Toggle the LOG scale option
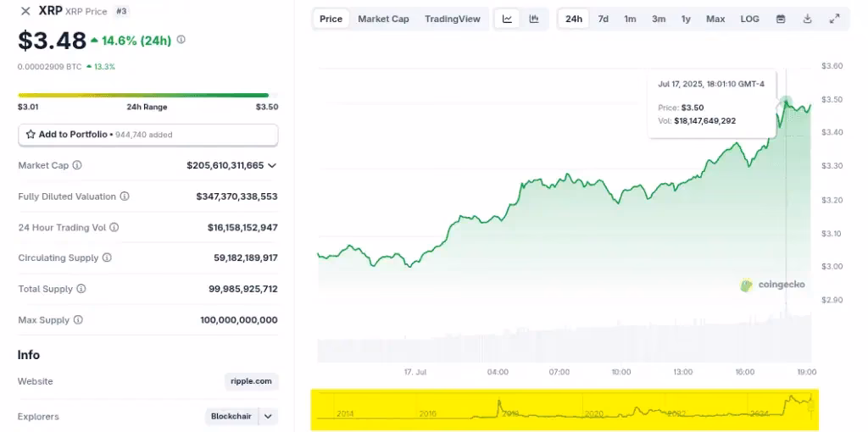868x432 pixels. pos(749,19)
